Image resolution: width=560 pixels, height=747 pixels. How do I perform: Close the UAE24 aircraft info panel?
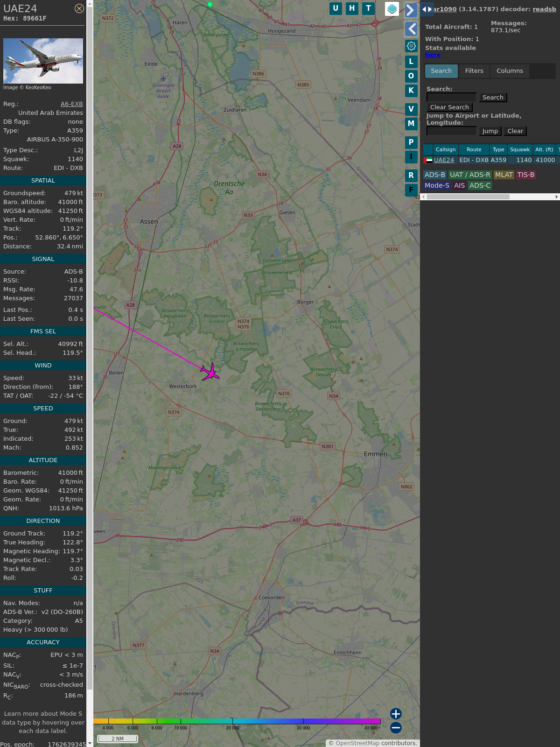79,8
